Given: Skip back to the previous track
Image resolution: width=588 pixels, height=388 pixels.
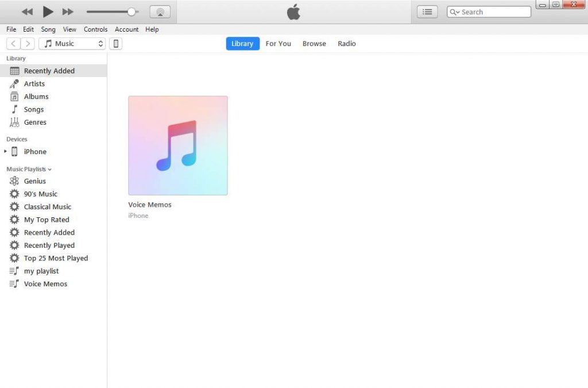Looking at the screenshot, I should (x=27, y=11).
